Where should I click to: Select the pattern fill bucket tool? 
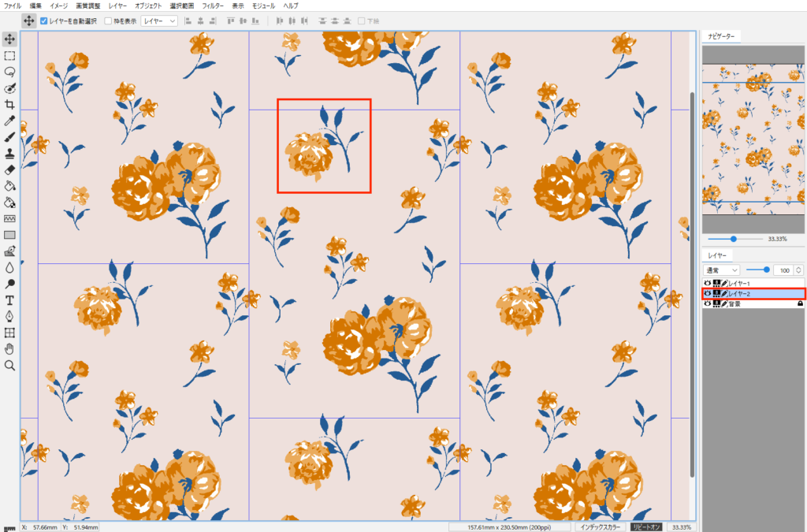[9, 203]
